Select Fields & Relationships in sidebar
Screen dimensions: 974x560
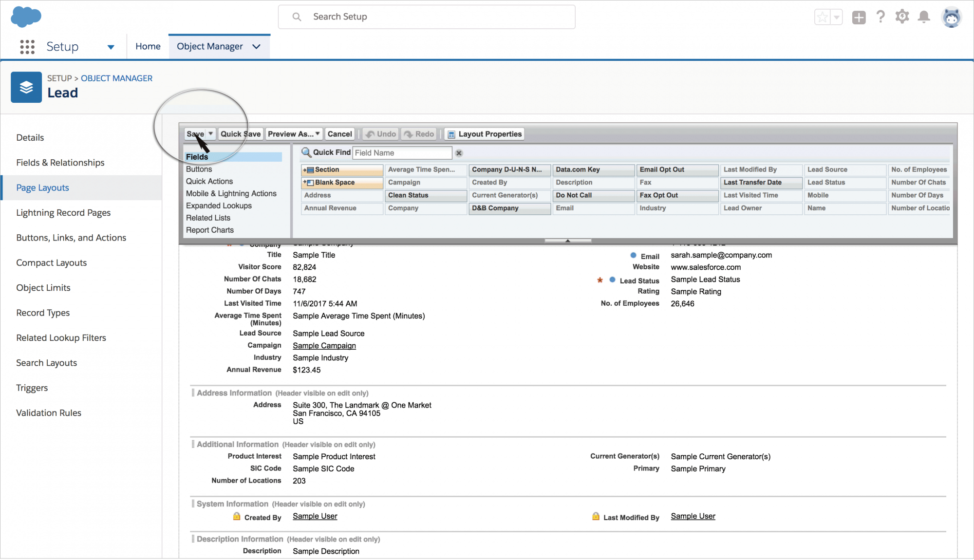(60, 163)
